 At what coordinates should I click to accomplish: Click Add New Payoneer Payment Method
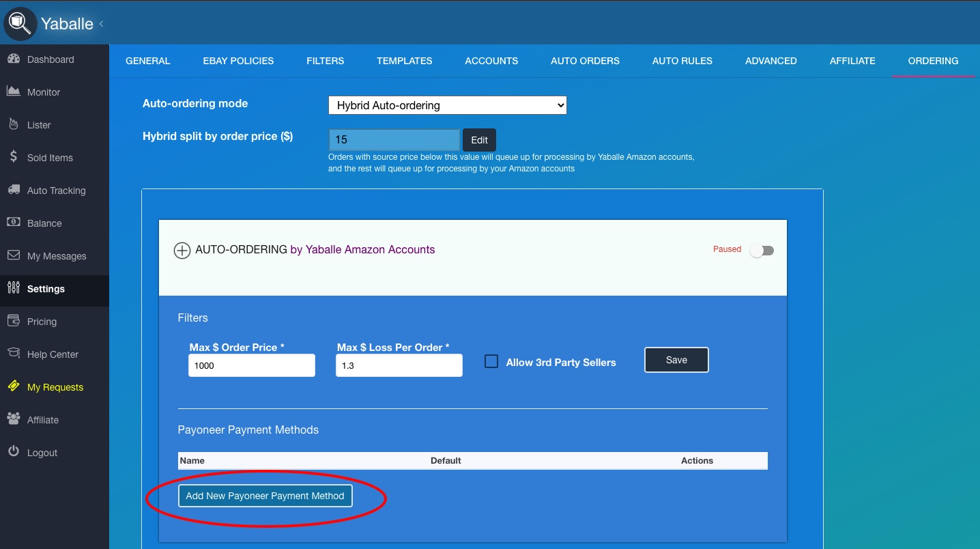click(x=265, y=496)
